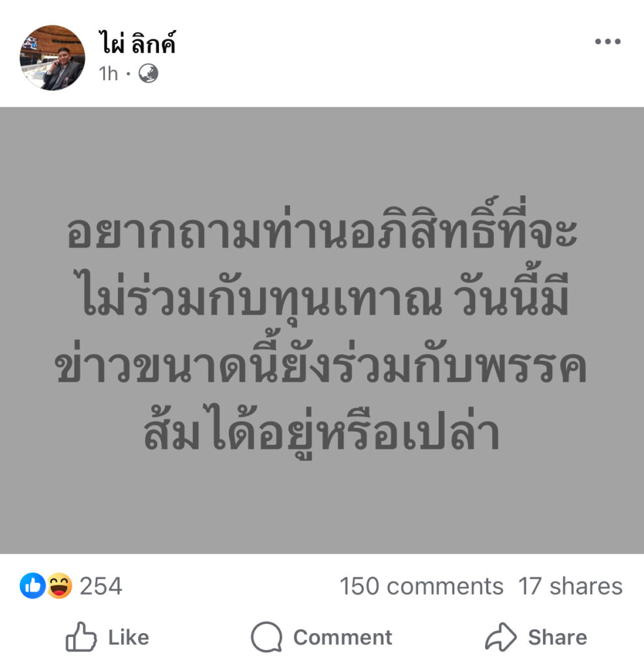View the 17 shares list
The image size is (644, 667).
coord(570,586)
